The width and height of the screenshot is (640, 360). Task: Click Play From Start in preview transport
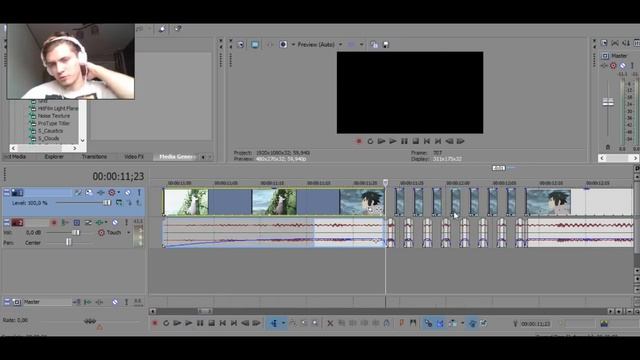382,141
